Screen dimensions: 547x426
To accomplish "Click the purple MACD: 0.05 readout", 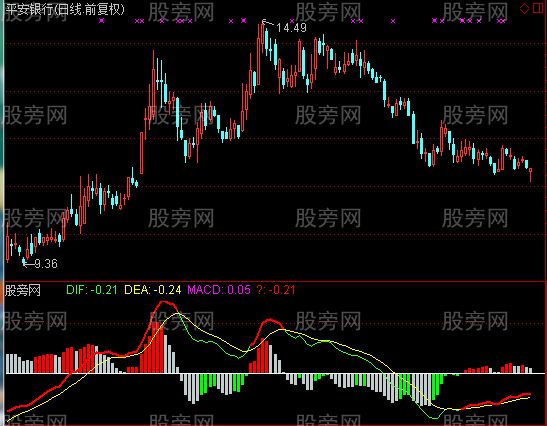I will coord(219,290).
